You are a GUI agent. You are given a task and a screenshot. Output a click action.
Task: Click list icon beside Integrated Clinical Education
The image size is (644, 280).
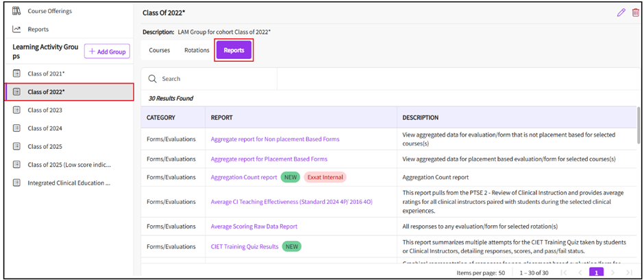[x=16, y=183]
